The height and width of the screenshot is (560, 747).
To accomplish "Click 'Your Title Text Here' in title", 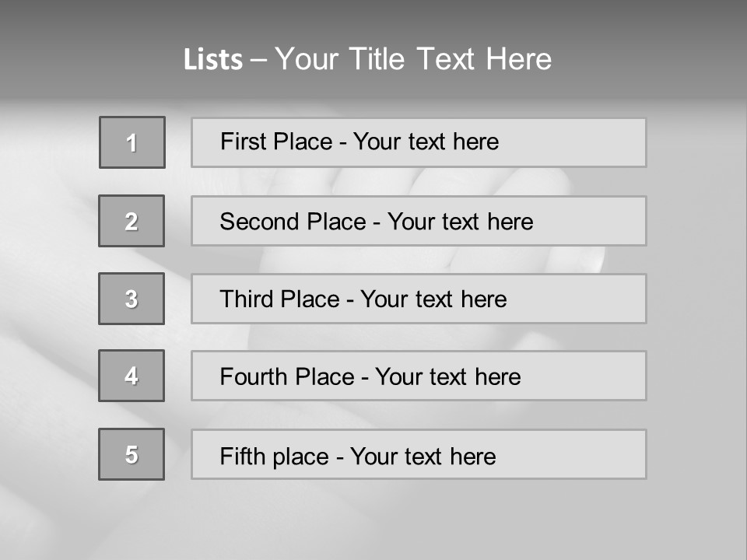I will (413, 59).
